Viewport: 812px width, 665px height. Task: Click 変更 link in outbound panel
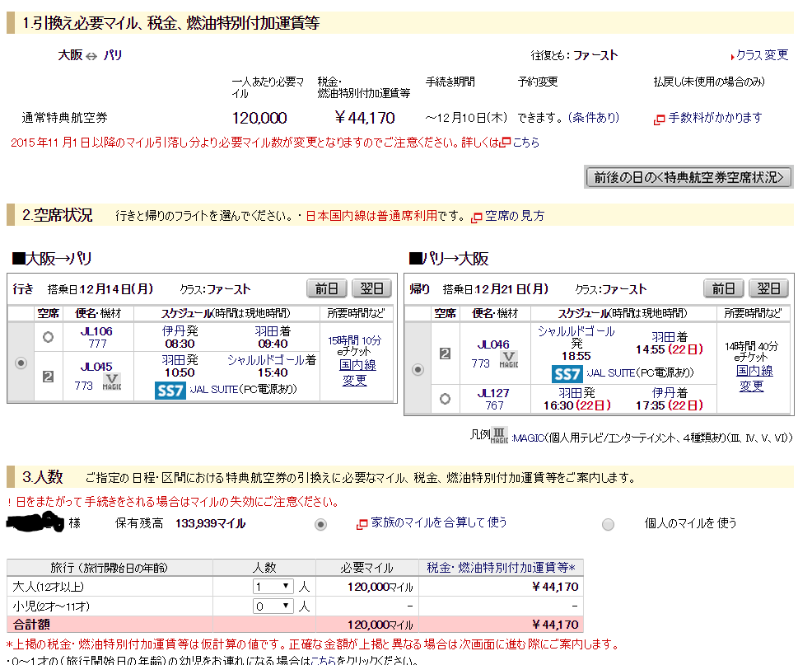[x=355, y=381]
